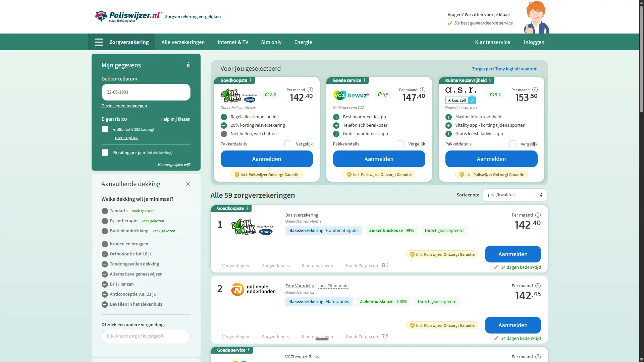Check Vergelijk on the VGZ bewuzt card
This screenshot has width=644, height=362.
(x=400, y=144)
